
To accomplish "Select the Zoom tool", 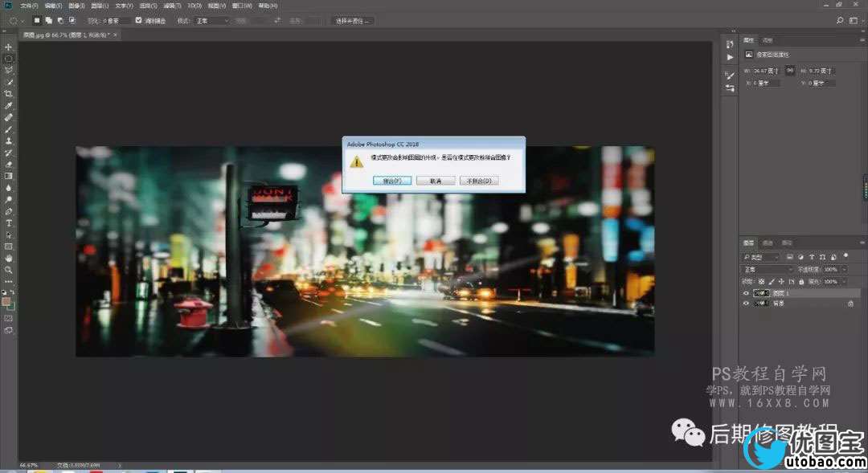I will [8, 270].
